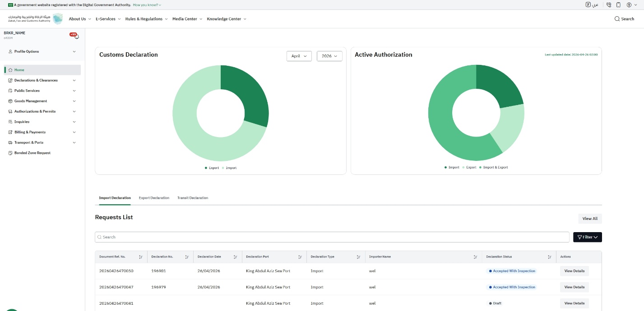The image size is (644, 311).
Task: Open the About Us menu
Action: tap(80, 19)
